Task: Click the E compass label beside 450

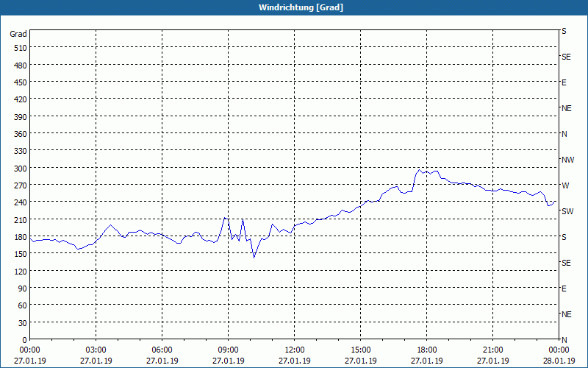Action: [564, 82]
